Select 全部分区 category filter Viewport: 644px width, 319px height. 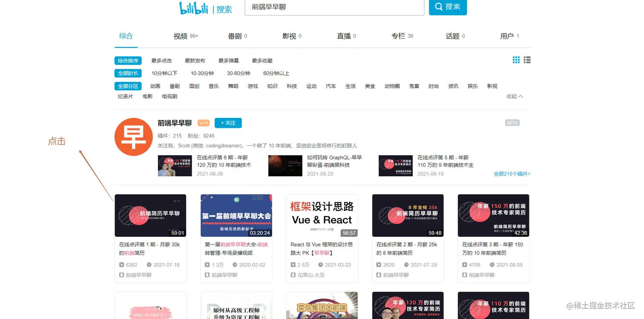point(128,86)
